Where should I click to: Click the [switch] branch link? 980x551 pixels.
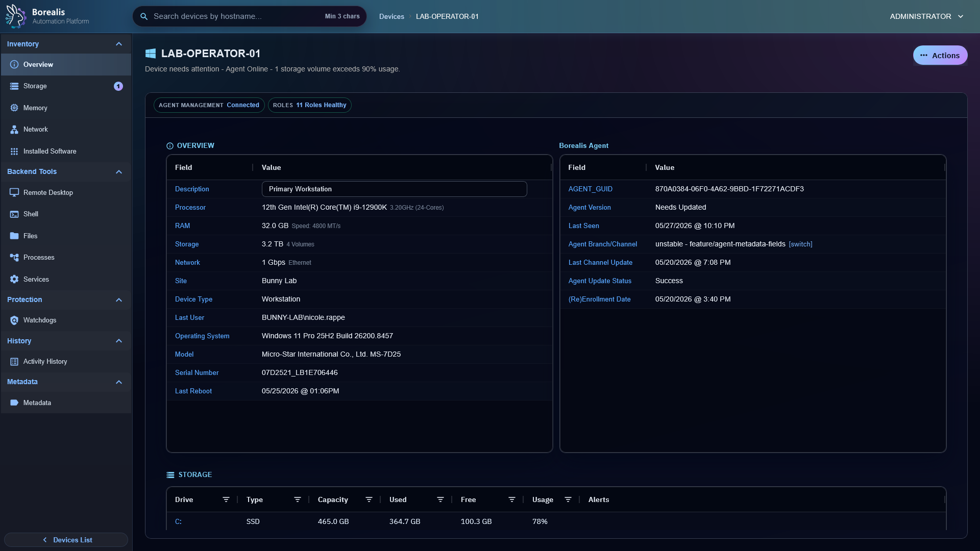[x=800, y=244]
